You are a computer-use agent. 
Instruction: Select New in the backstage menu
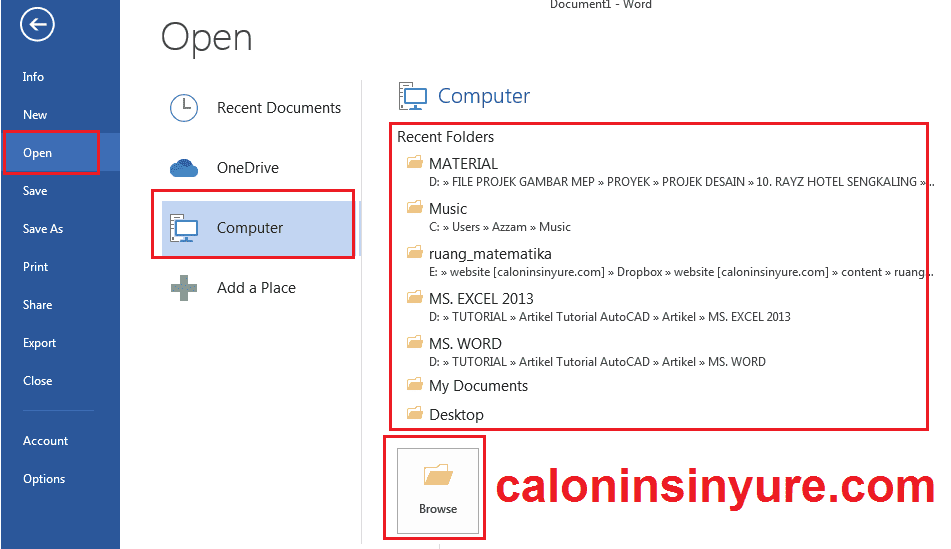[35, 115]
